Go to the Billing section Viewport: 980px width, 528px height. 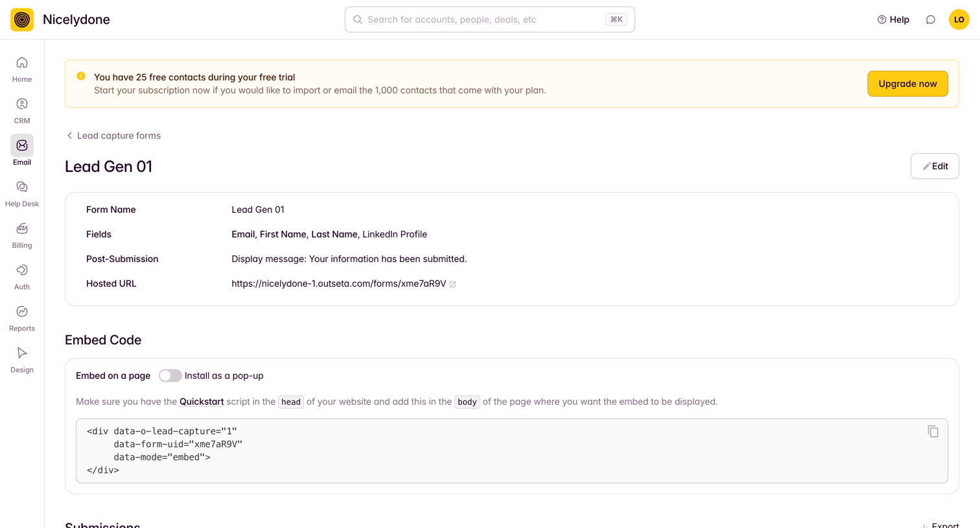(x=22, y=235)
